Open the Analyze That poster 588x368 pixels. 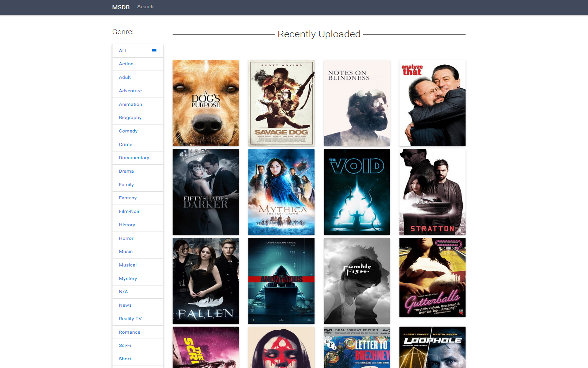coord(432,103)
